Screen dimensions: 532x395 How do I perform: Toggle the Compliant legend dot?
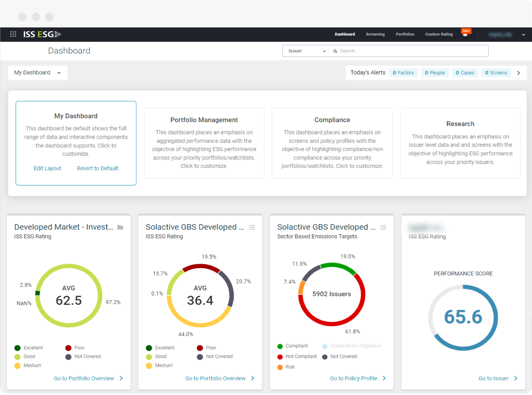pyautogui.click(x=280, y=346)
